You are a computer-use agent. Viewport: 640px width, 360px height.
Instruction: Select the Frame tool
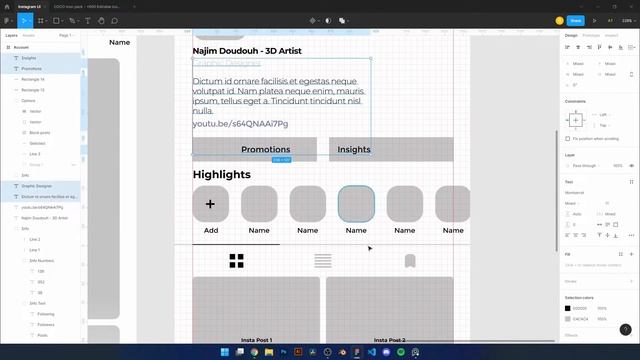pos(41,20)
